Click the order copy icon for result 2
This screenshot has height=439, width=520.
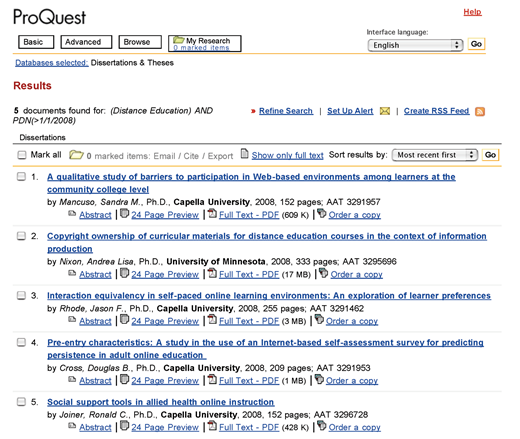click(323, 273)
